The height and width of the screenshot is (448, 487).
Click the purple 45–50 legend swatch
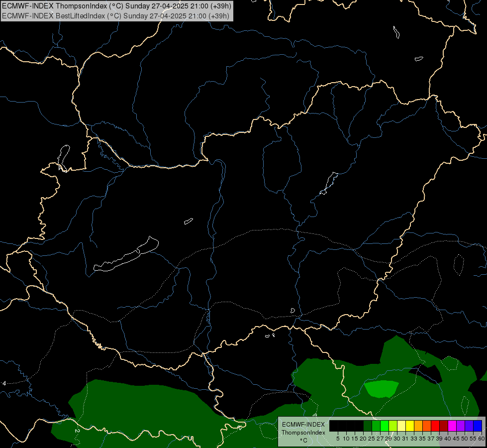pyautogui.click(x=461, y=426)
